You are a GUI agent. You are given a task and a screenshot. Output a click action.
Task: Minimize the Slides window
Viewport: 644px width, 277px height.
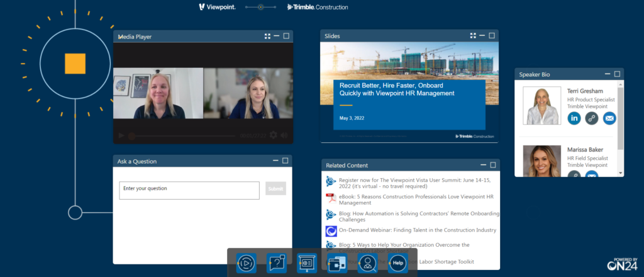click(482, 36)
